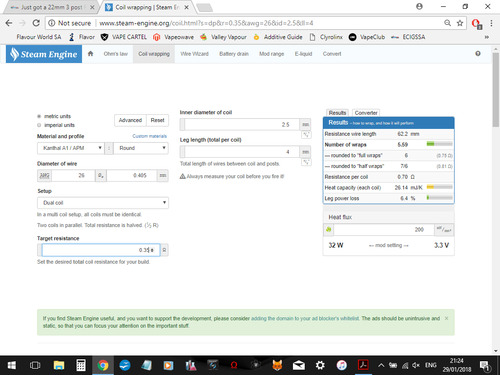The height and width of the screenshot is (375, 500).
Task: Click the Target resistance input field
Action: click(101, 250)
